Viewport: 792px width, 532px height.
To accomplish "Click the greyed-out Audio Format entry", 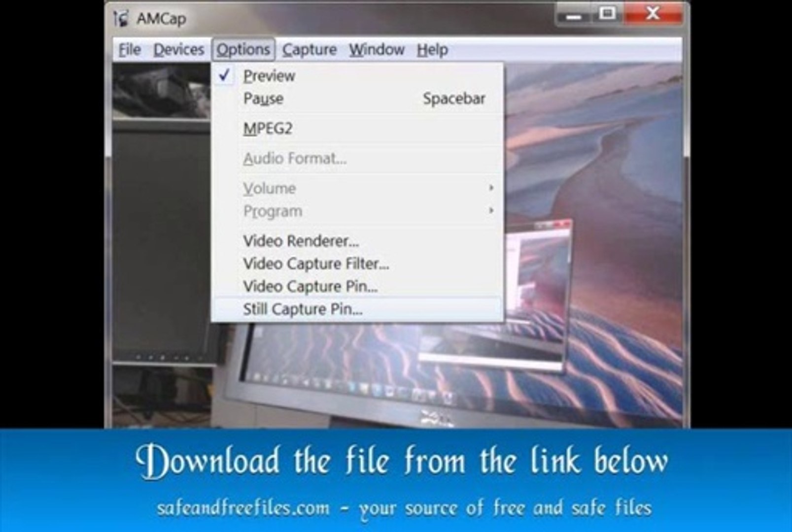I will [x=358, y=159].
